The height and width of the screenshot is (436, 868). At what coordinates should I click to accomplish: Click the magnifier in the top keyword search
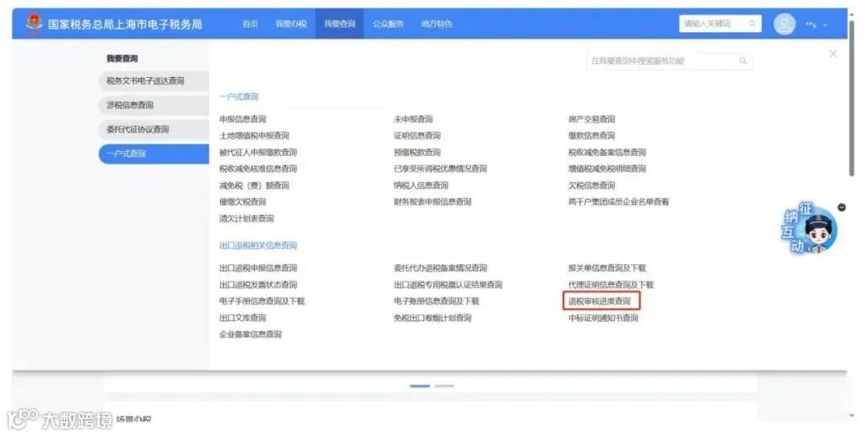pos(752,24)
